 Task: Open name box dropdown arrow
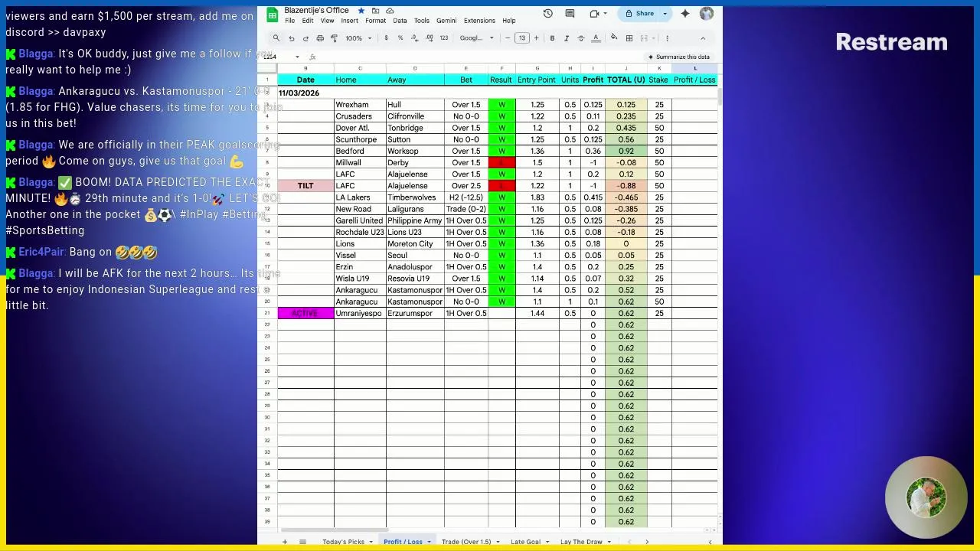[x=296, y=57]
